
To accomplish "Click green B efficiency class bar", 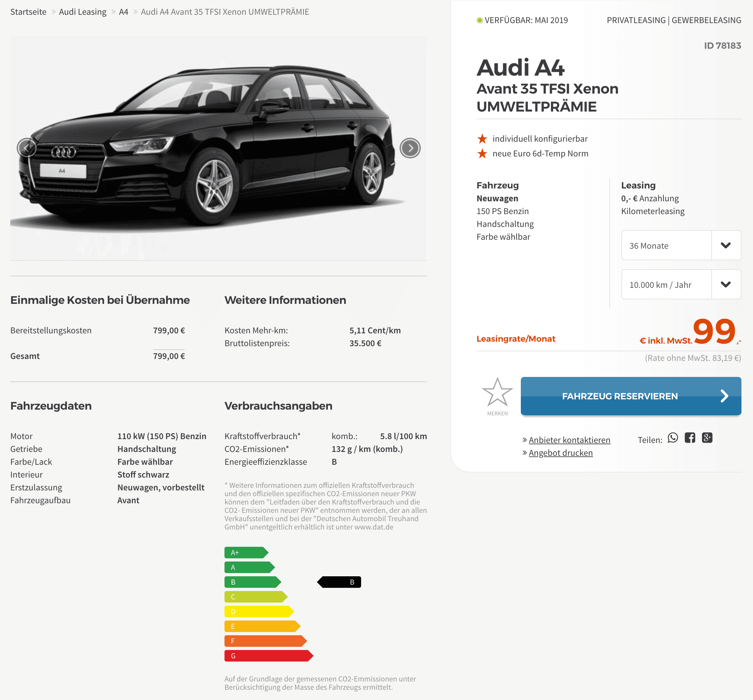I will pos(253,582).
